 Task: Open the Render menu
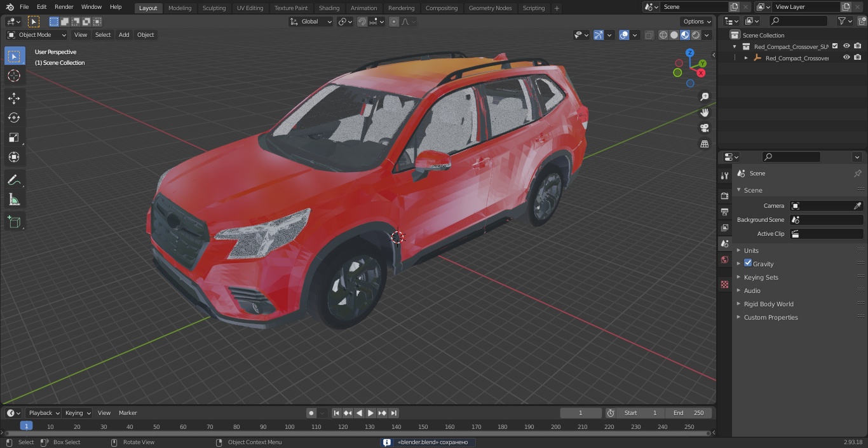[64, 7]
